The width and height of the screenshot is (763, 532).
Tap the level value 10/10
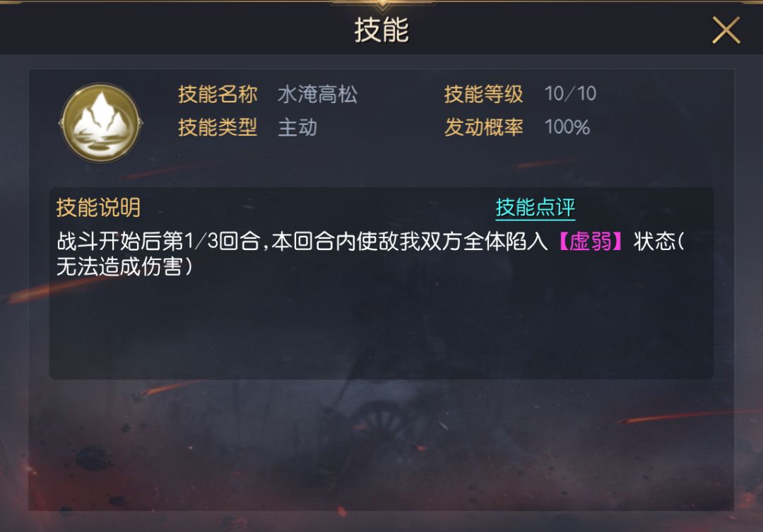click(570, 93)
